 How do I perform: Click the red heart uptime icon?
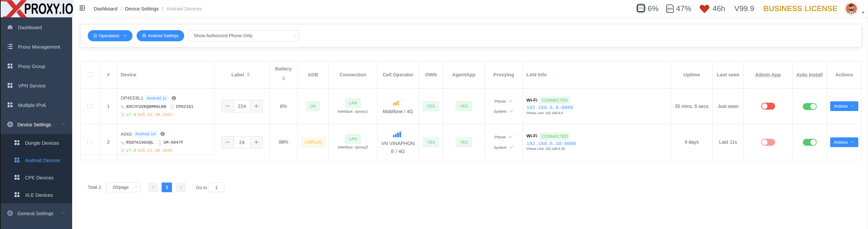pos(704,9)
